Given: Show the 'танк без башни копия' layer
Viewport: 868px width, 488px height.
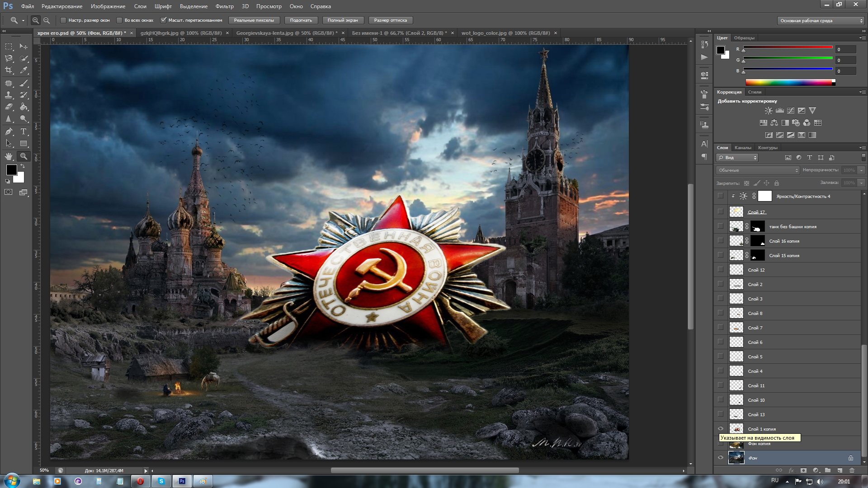Looking at the screenshot, I should 721,226.
